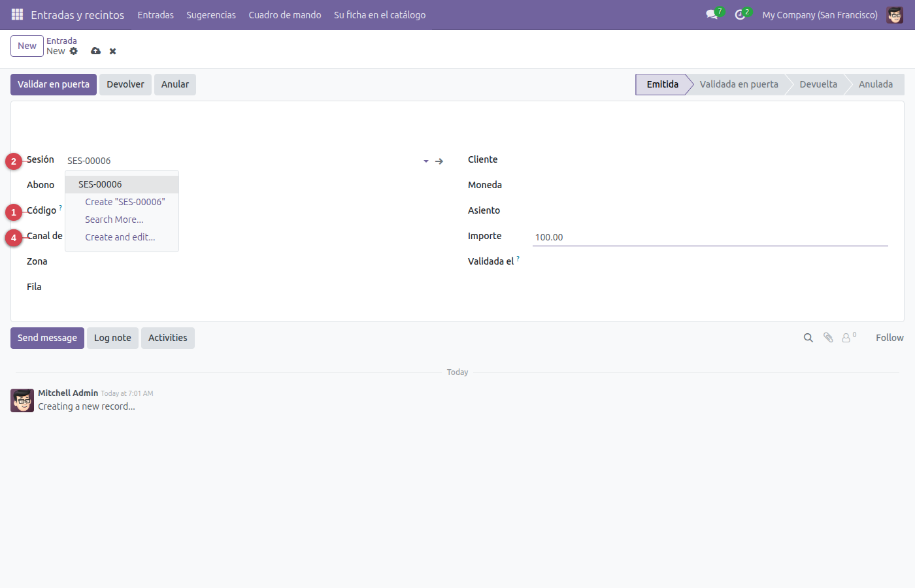Select Search More... in the dropdown

tap(122, 220)
